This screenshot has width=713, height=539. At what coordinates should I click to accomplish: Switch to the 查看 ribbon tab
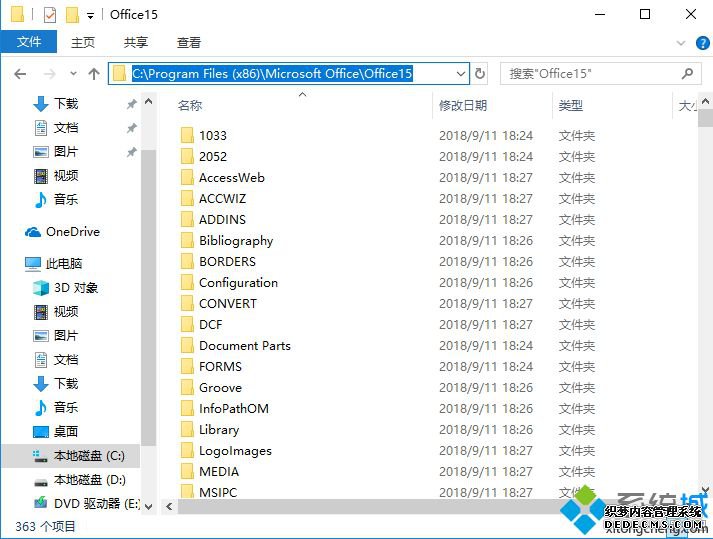coord(189,42)
